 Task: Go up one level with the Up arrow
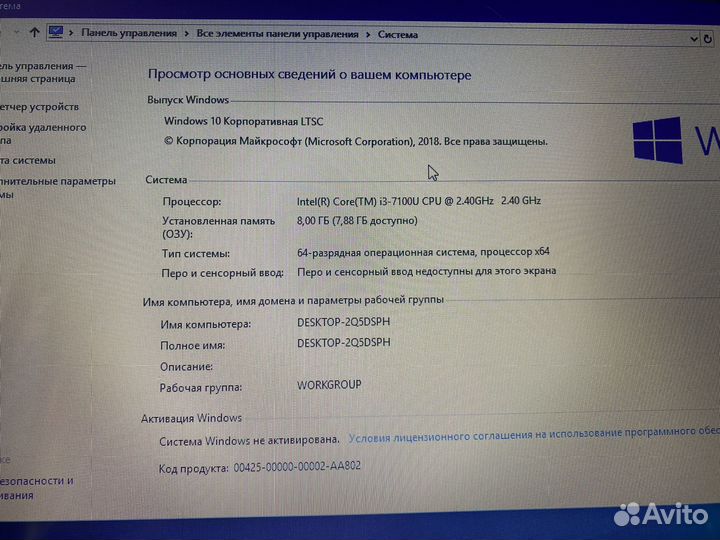(x=34, y=32)
